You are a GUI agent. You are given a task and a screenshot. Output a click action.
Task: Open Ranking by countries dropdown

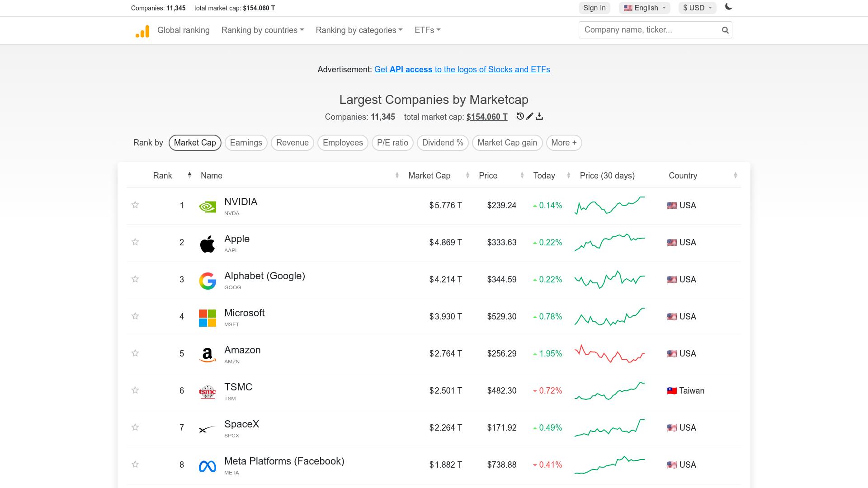click(263, 30)
